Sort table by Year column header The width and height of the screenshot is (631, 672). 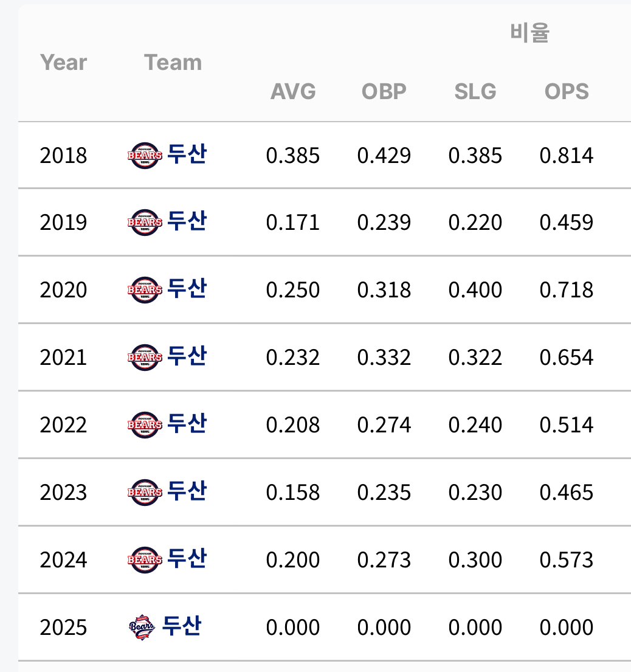click(63, 63)
